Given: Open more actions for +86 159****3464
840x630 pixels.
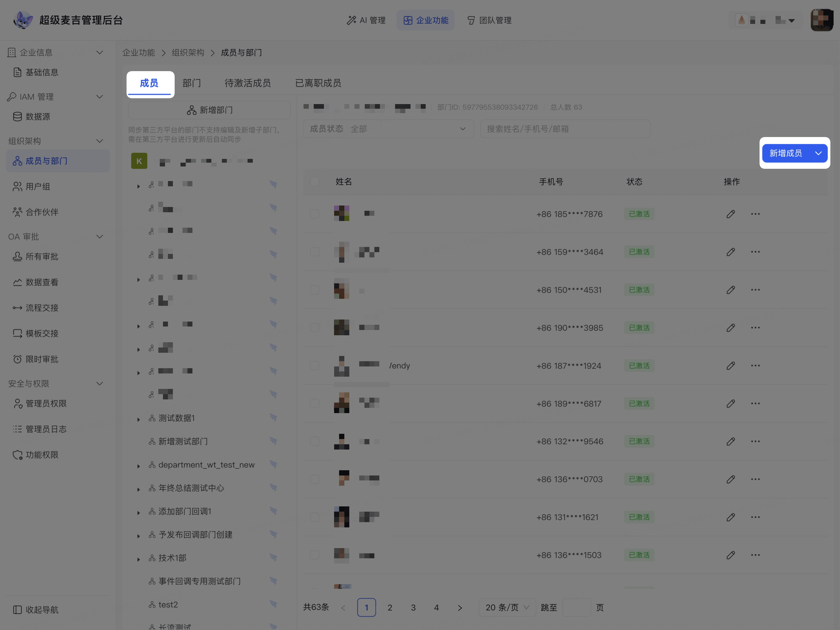Looking at the screenshot, I should pyautogui.click(x=755, y=252).
